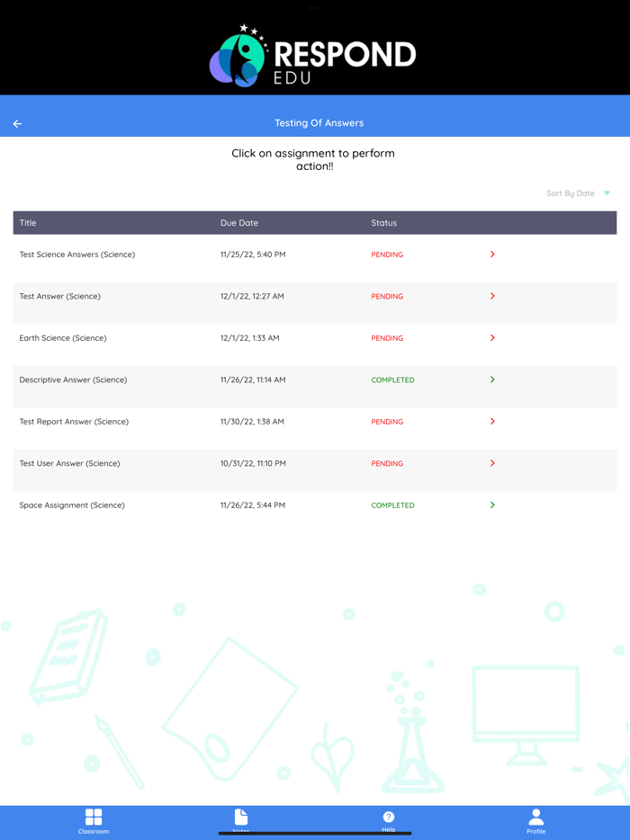This screenshot has width=630, height=840.
Task: Open green chevron for Descriptive Answer row
Action: point(492,380)
